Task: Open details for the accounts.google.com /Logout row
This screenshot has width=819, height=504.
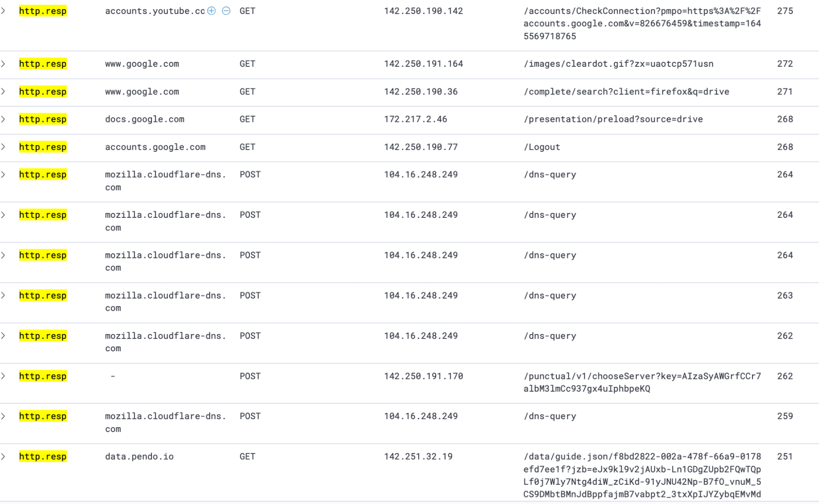Action: [3, 147]
